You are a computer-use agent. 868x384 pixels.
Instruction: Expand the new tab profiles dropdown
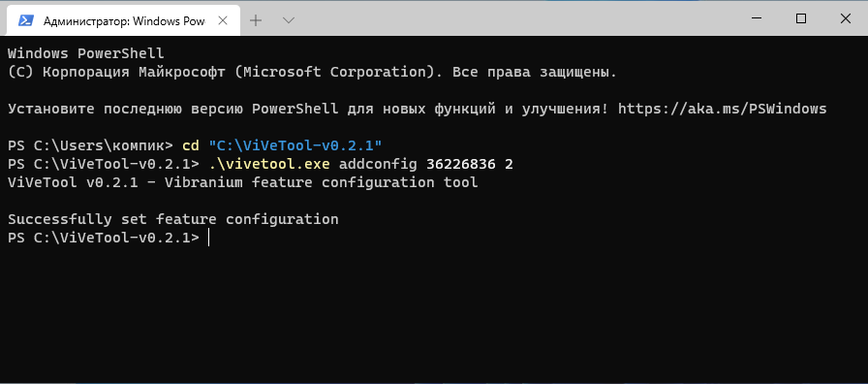(x=288, y=20)
